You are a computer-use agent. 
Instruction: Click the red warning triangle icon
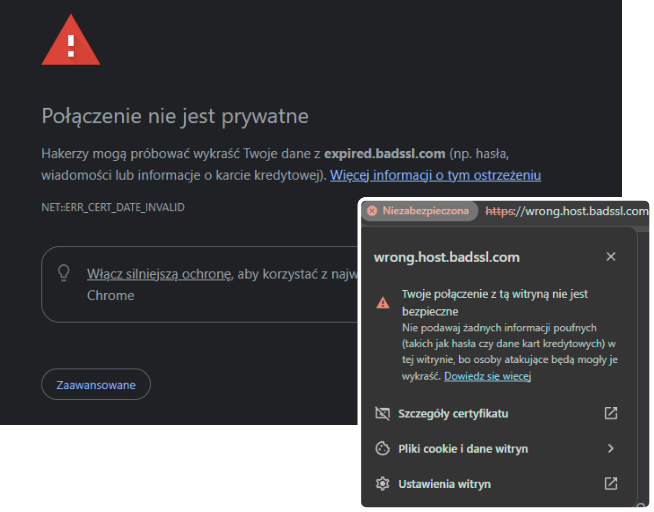[x=71, y=40]
